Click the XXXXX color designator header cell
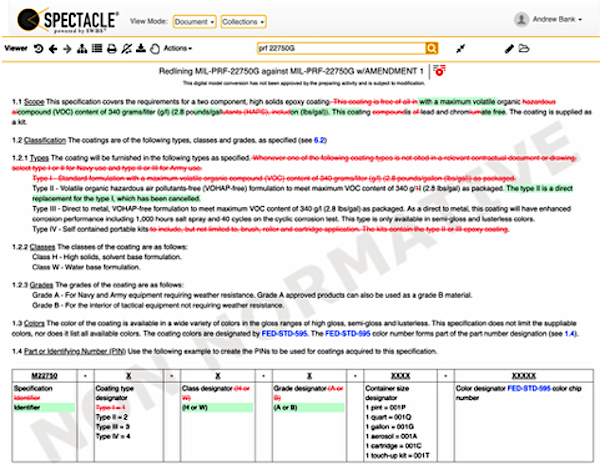Viewport: 600px width, 470px height. (524, 376)
